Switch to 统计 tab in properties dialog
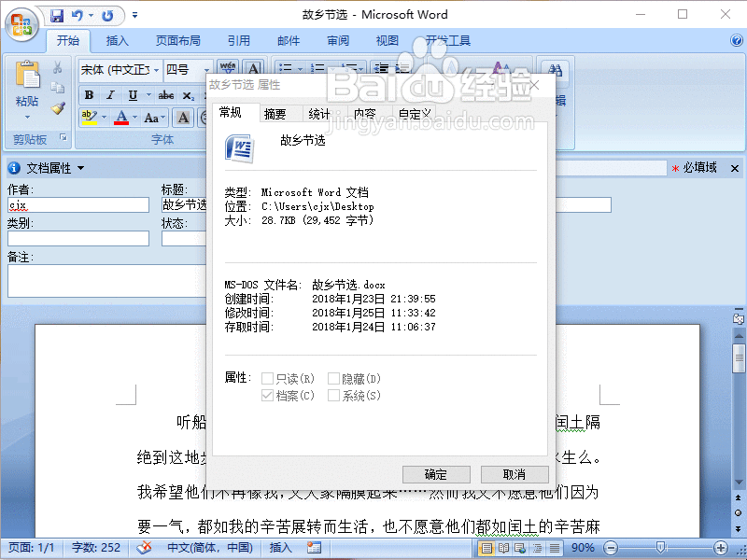The image size is (747, 560). tap(318, 114)
